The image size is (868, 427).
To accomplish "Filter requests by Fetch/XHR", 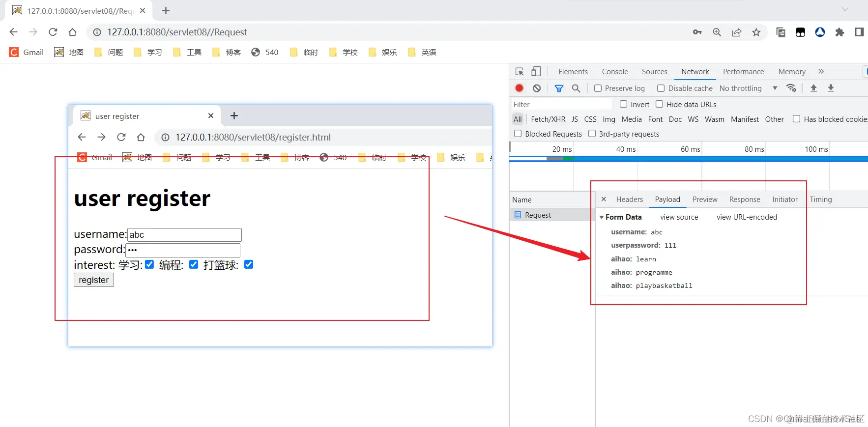I will coord(548,119).
